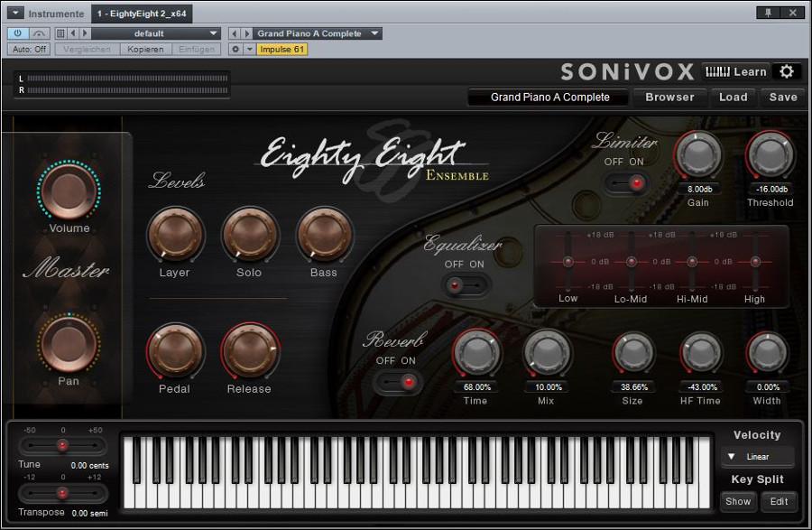
Task: Toggle the Limiter on/off switch
Action: [x=625, y=183]
